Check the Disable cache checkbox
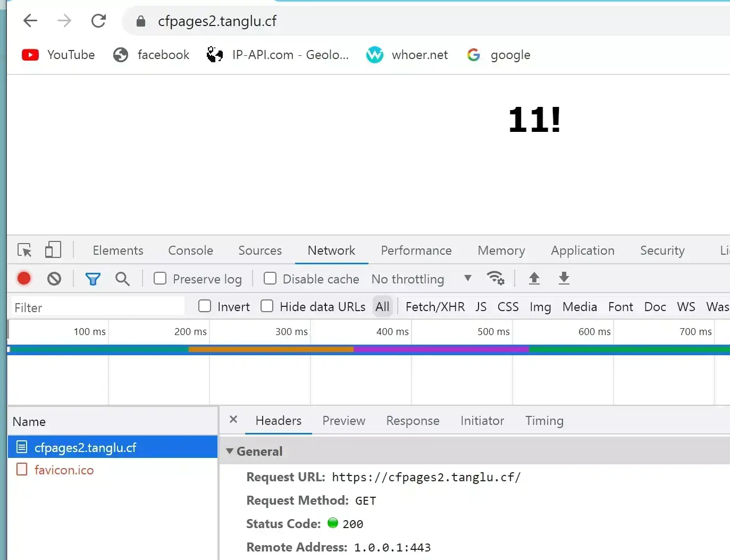The image size is (730, 560). pyautogui.click(x=270, y=278)
